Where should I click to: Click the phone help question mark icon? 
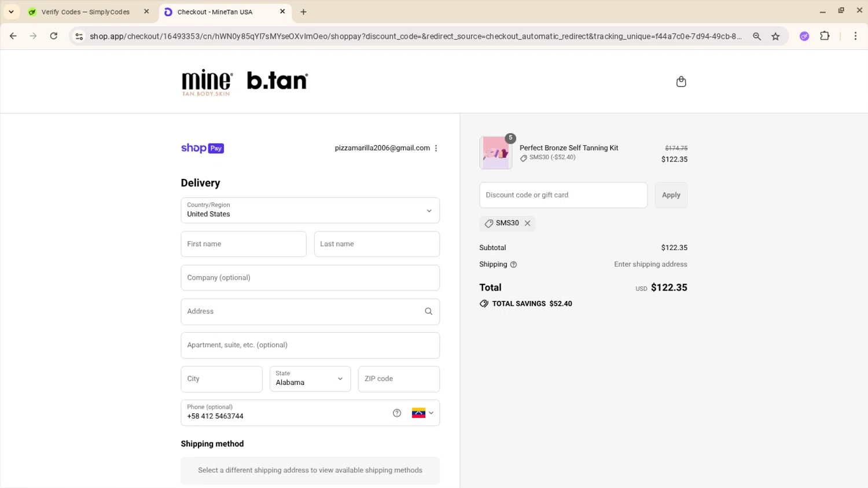click(x=396, y=413)
